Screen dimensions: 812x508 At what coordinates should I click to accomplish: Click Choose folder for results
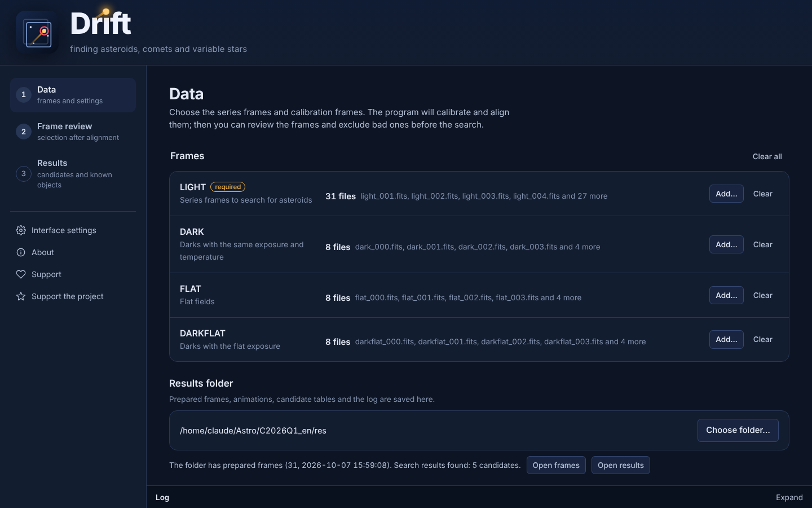[738, 430]
